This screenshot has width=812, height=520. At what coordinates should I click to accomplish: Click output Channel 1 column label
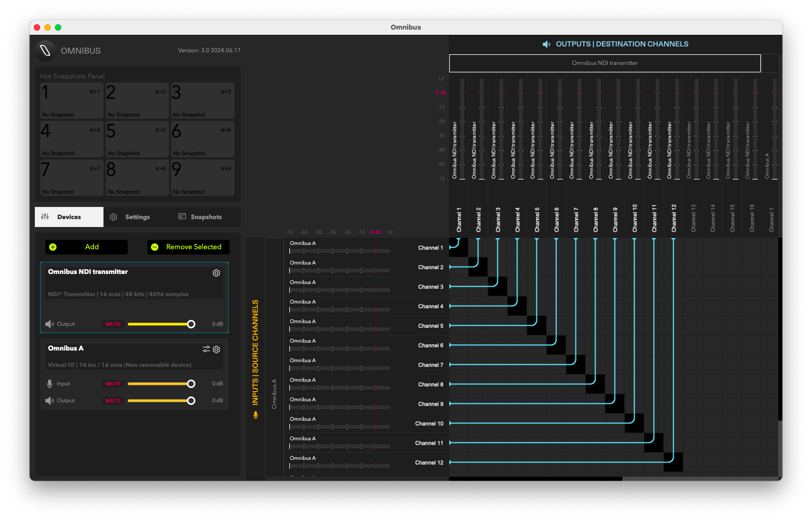coord(459,220)
